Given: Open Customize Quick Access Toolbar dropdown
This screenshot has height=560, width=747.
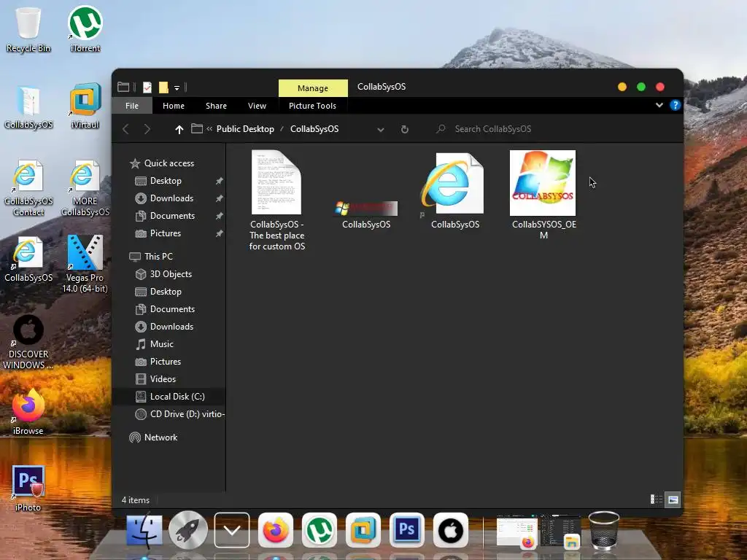Looking at the screenshot, I should [x=177, y=87].
